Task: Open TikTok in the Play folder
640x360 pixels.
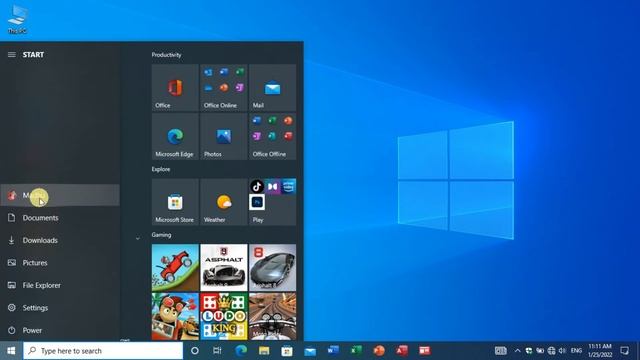Action: 257,187
